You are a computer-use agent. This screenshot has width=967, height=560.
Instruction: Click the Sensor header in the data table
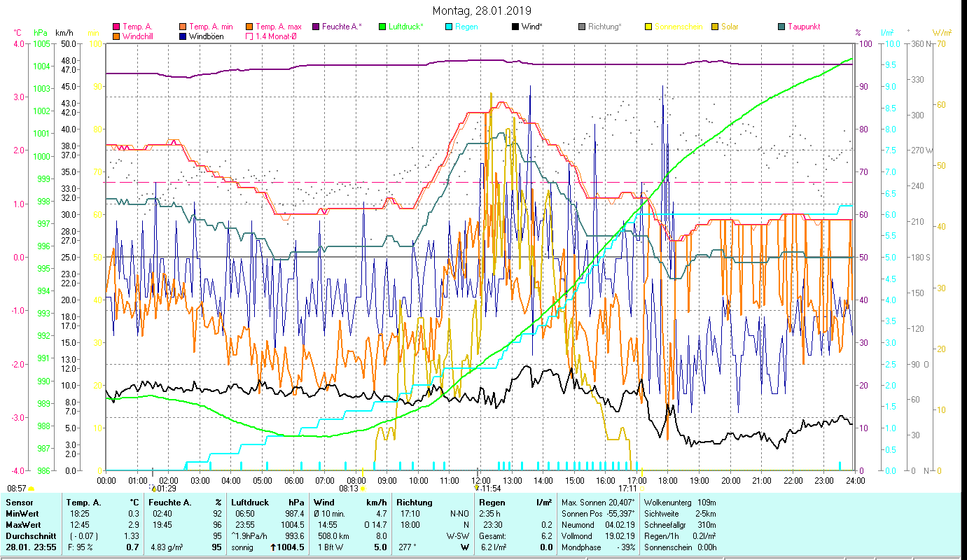19,502
